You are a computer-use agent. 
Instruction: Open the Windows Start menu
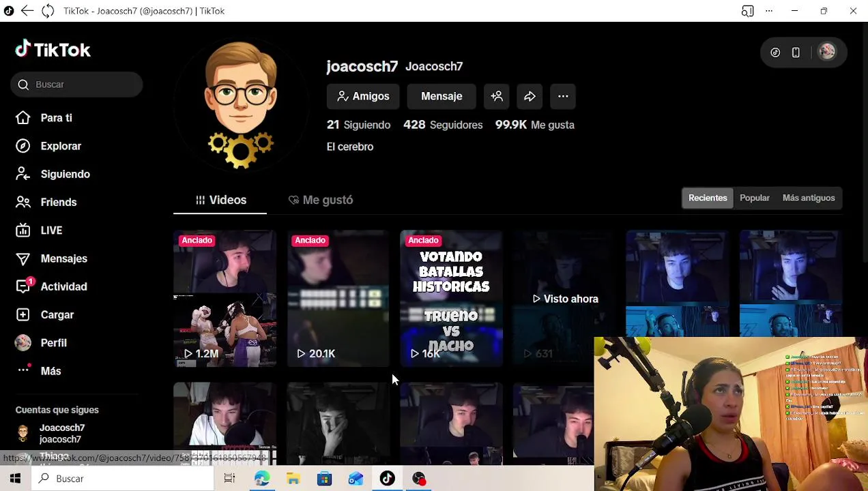15,479
